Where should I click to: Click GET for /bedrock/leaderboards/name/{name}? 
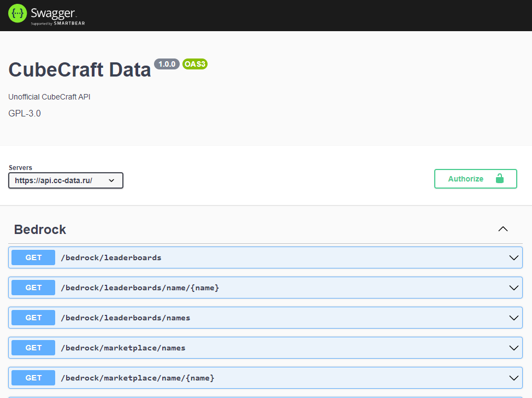pos(33,288)
